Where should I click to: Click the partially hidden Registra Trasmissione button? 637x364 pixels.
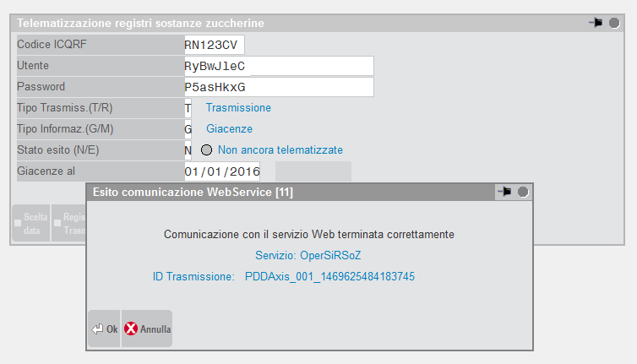click(x=68, y=223)
